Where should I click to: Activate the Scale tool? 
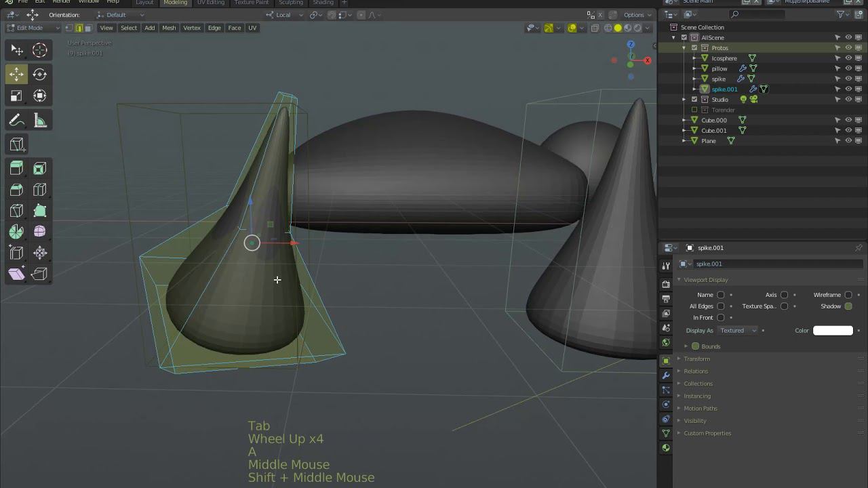coord(16,96)
